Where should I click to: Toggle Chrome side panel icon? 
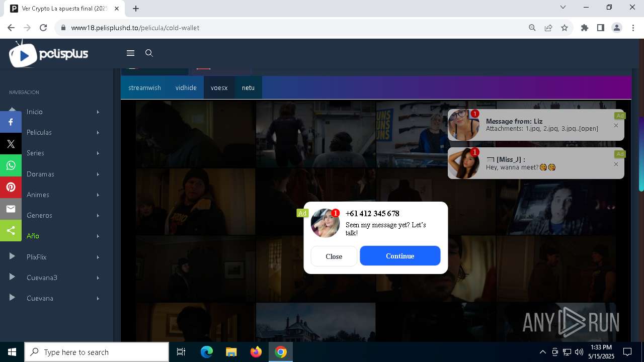tap(601, 28)
